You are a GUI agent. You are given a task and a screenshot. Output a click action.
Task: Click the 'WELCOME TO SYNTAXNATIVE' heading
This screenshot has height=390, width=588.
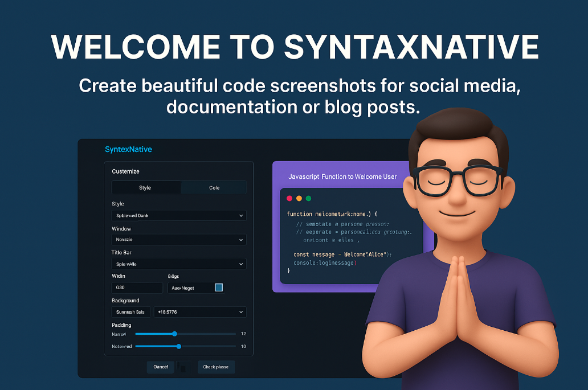(295, 47)
